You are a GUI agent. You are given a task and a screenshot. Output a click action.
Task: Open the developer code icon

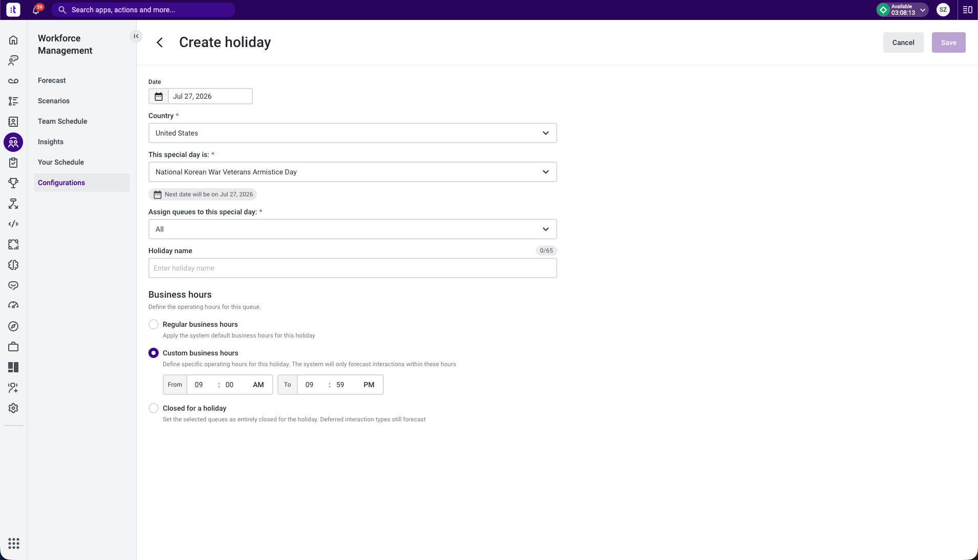13,224
